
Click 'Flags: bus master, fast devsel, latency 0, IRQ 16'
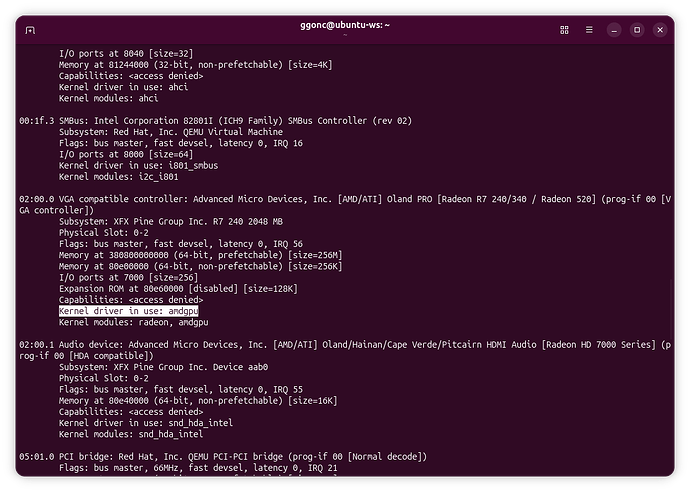point(181,143)
